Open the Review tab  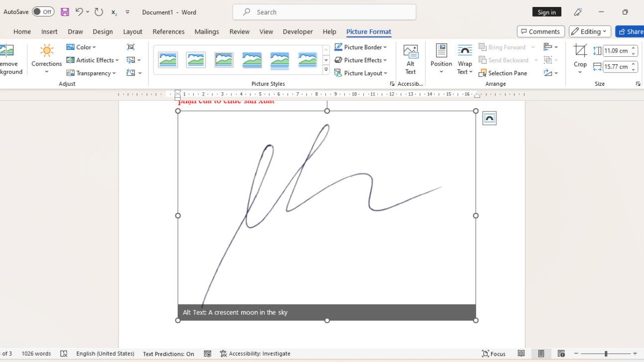point(239,32)
